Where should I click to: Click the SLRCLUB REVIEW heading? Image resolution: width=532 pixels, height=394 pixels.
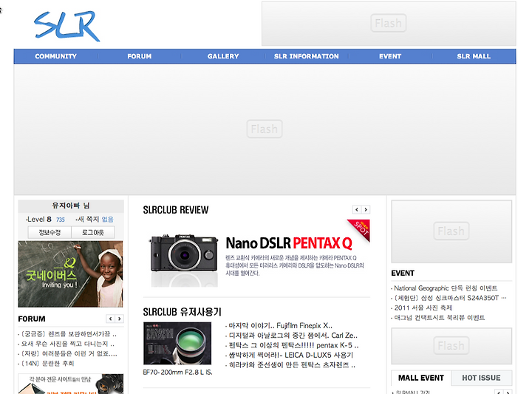click(176, 210)
